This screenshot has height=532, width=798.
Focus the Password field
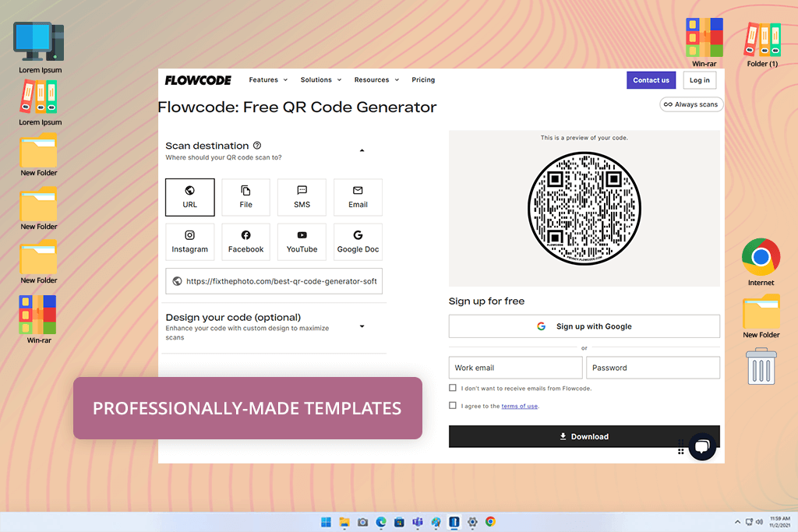click(x=653, y=368)
